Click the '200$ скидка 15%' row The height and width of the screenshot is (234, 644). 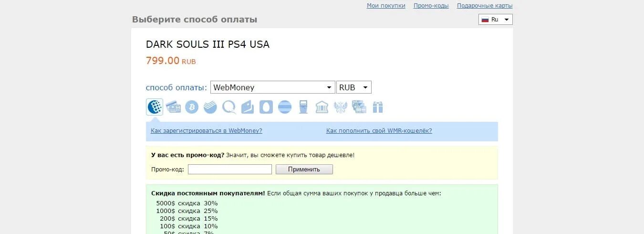tap(188, 218)
